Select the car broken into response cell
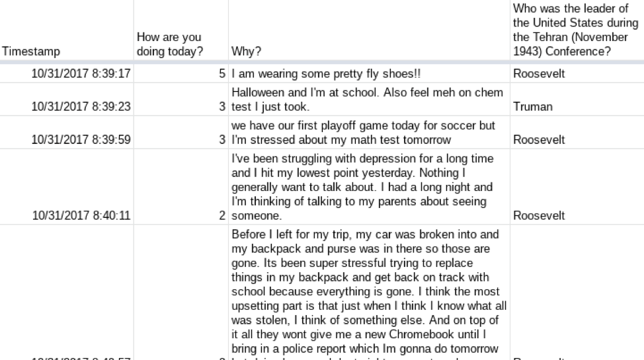 369,292
